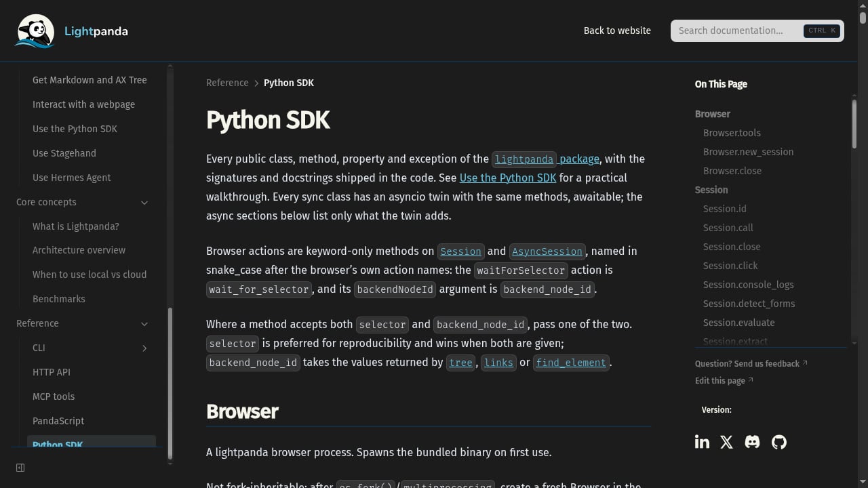The image size is (868, 488).
Task: Collapse the sidebar with bottom-left panel icon
Action: point(20,468)
